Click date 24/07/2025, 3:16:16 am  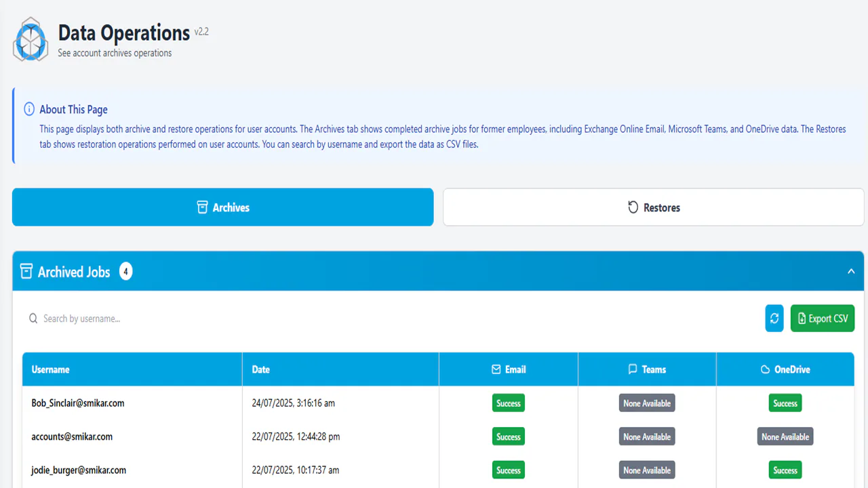294,403
